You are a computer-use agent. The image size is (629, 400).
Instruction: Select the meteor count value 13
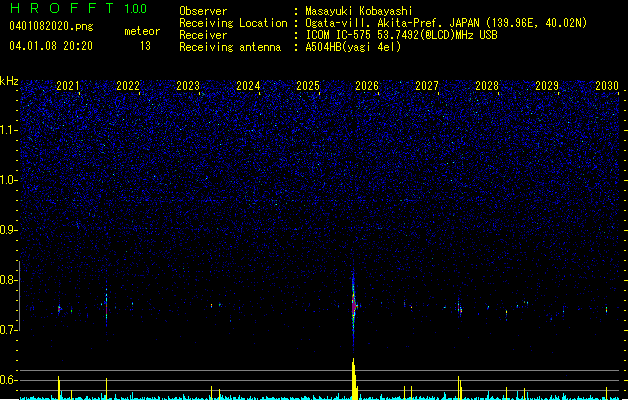pyautogui.click(x=145, y=46)
